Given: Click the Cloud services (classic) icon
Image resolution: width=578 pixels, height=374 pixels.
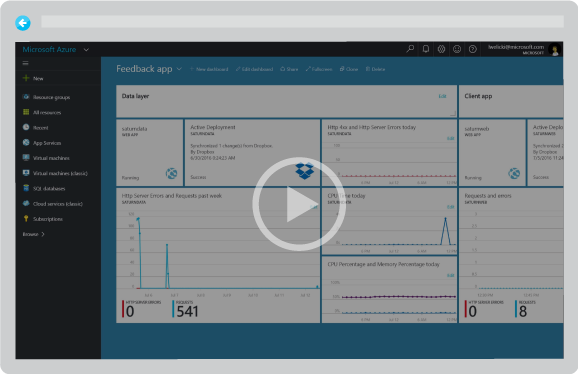Looking at the screenshot, I should 26,203.
